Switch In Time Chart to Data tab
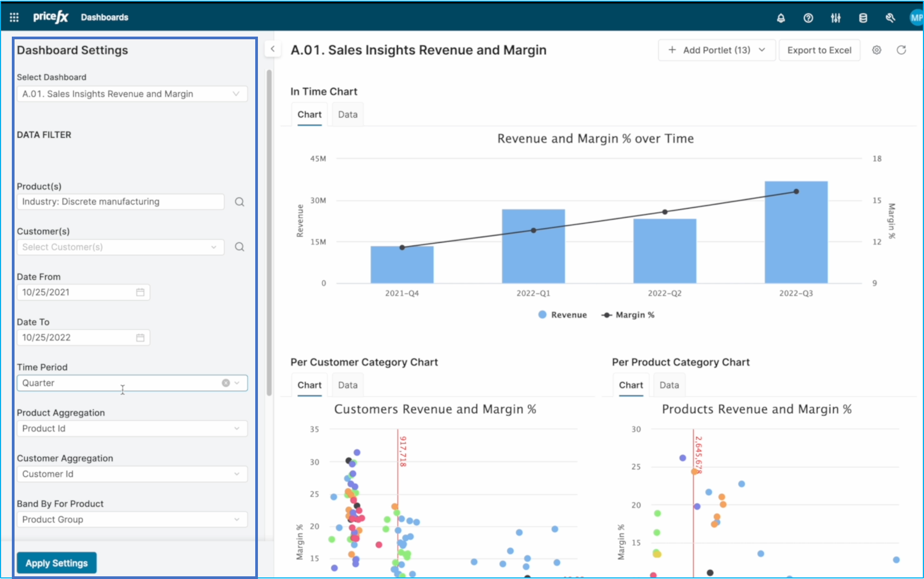 point(348,115)
